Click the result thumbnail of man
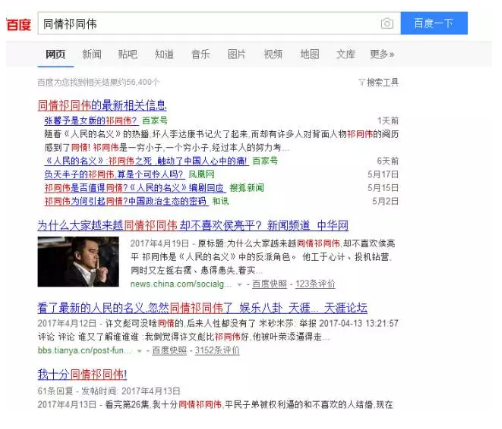The height and width of the screenshot is (429, 502). (x=78, y=262)
